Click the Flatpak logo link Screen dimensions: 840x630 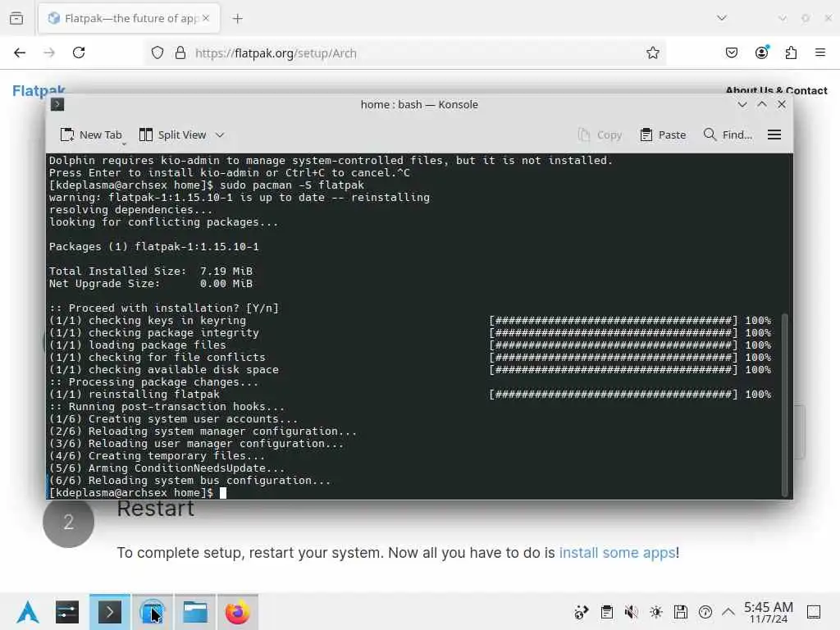tap(39, 90)
